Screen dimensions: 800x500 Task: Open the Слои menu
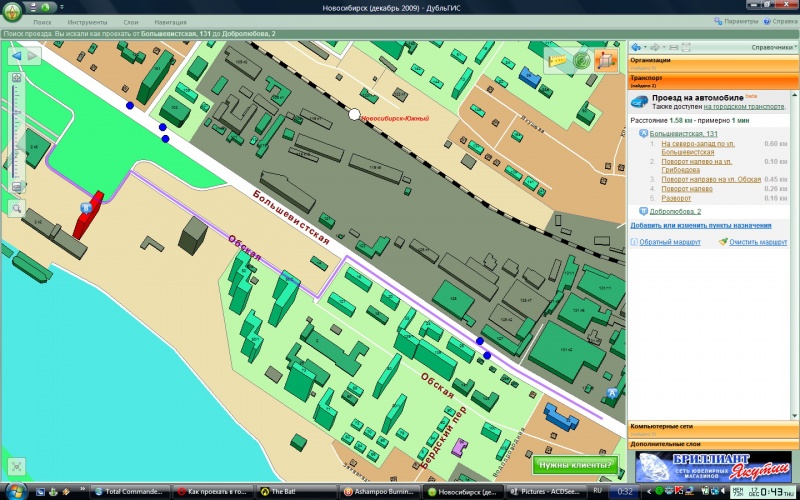131,21
